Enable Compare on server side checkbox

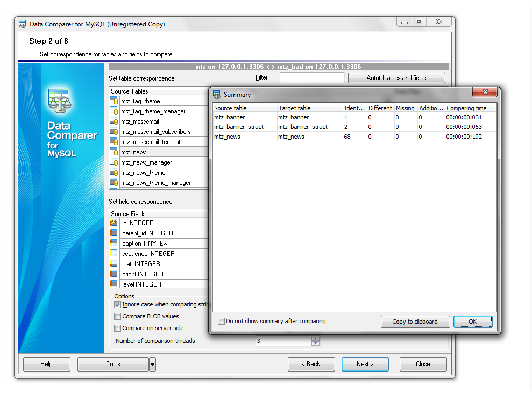point(117,328)
